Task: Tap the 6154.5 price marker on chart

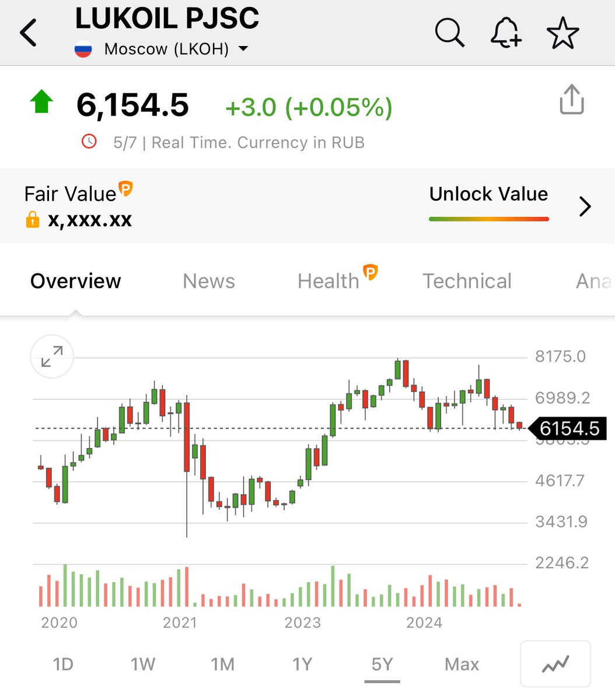Action: coord(568,429)
